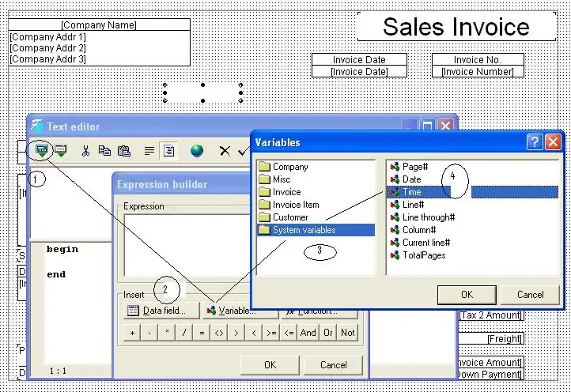The image size is (571, 392).
Task: Click inside the Expression text area
Action: coord(187,245)
